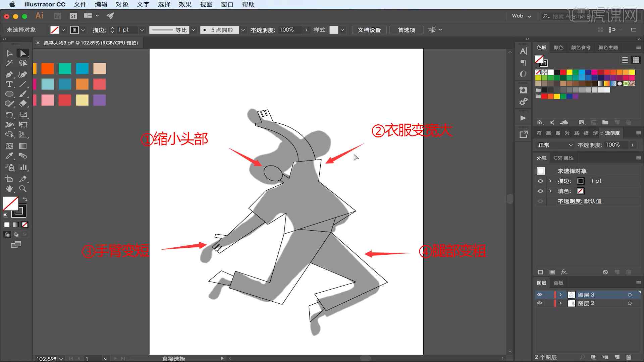This screenshot has height=362, width=644.
Task: Select the Selection tool (arrow)
Action: pos(9,53)
